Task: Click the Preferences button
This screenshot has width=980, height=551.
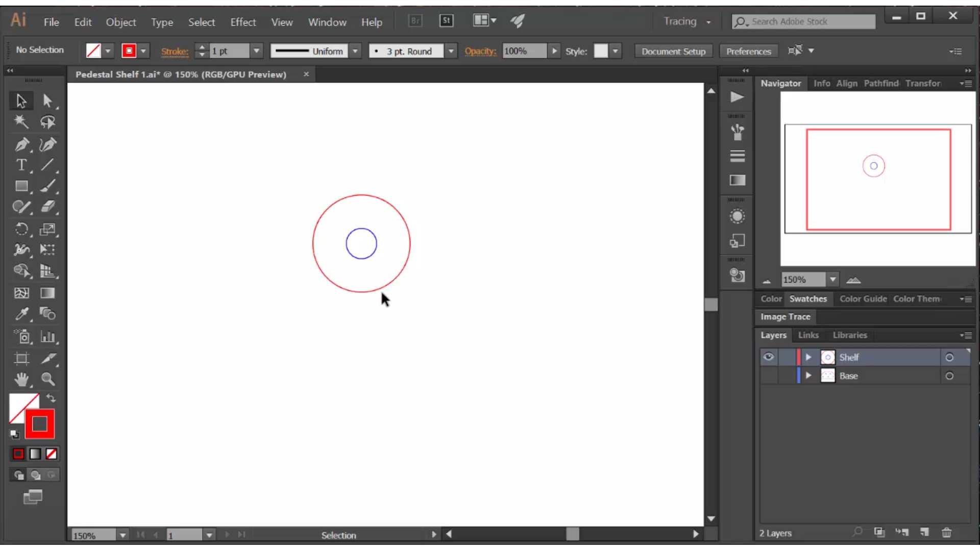Action: tap(749, 51)
